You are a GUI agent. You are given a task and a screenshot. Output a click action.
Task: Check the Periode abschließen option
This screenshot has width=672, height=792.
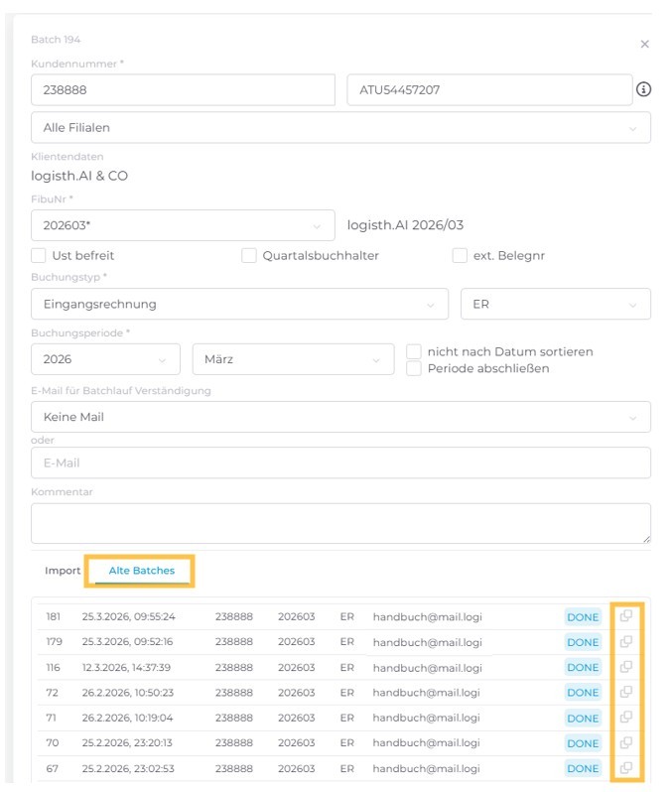[414, 368]
